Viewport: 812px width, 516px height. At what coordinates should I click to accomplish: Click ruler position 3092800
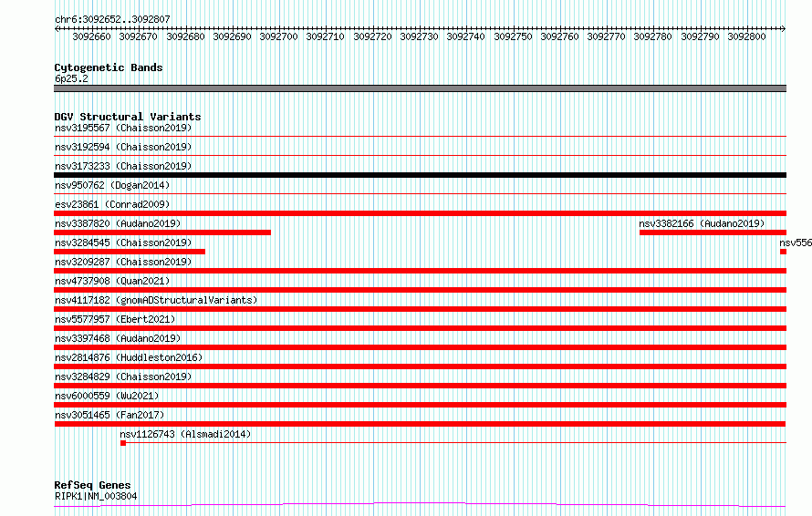point(746,36)
